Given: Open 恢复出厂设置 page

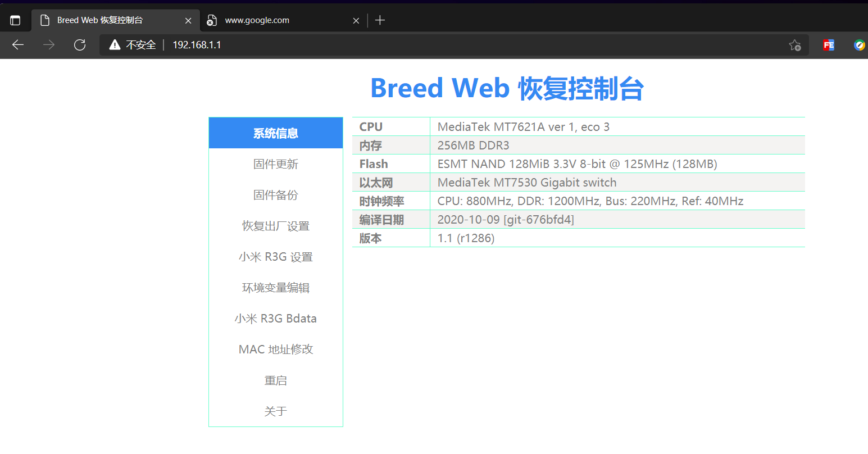Looking at the screenshot, I should pyautogui.click(x=275, y=225).
